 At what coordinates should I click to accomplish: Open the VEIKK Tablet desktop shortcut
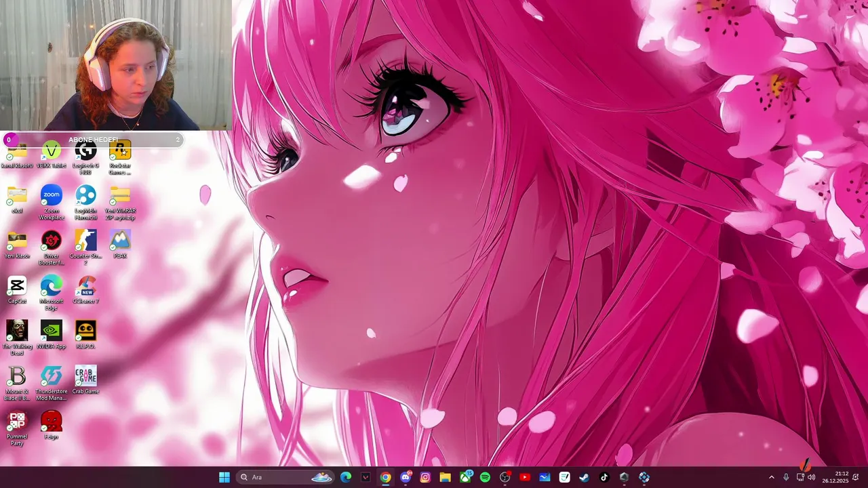(x=52, y=155)
